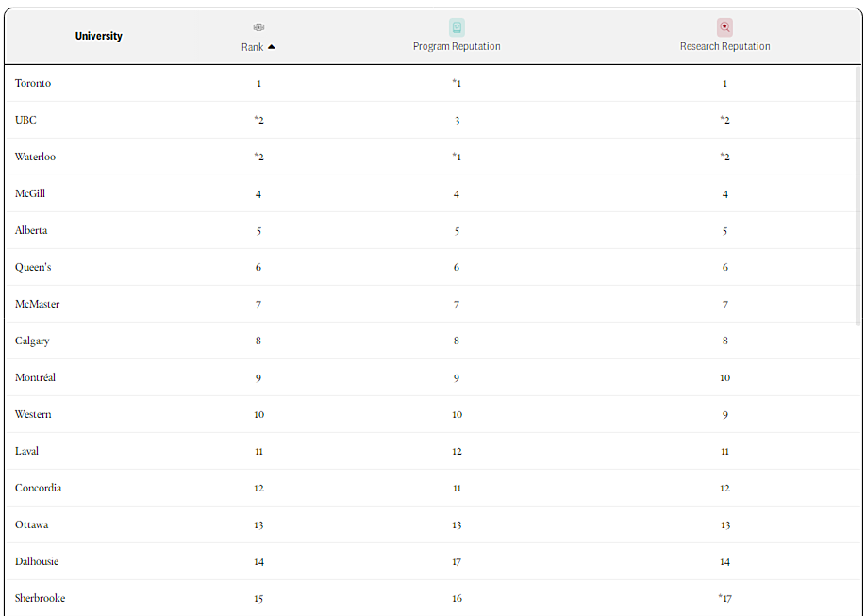Screen dimensions: 866x616
Task: Click the Rank column icon
Action: pyautogui.click(x=258, y=27)
